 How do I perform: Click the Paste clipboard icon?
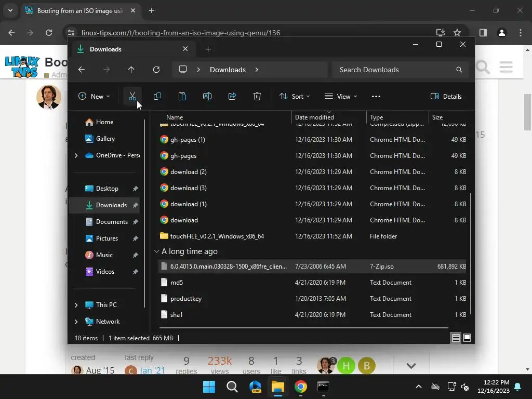pyautogui.click(x=182, y=96)
